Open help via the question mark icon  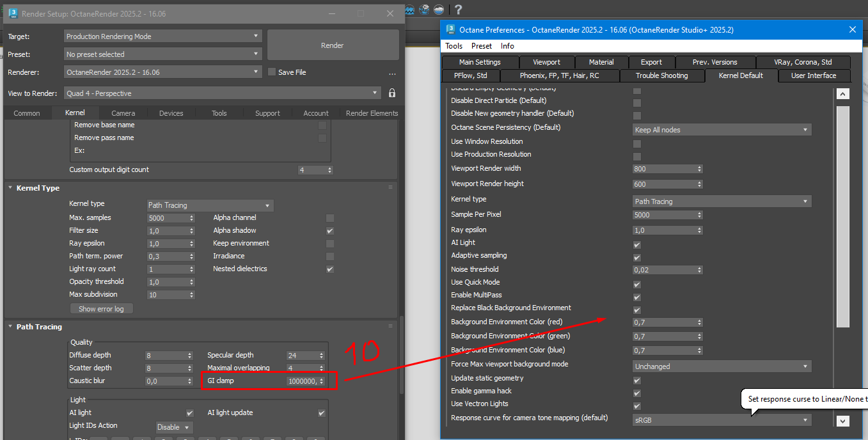pos(458,9)
